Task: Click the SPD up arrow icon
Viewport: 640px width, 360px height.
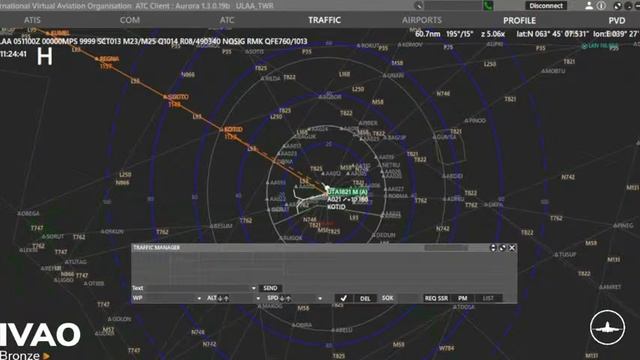Action: (x=288, y=298)
